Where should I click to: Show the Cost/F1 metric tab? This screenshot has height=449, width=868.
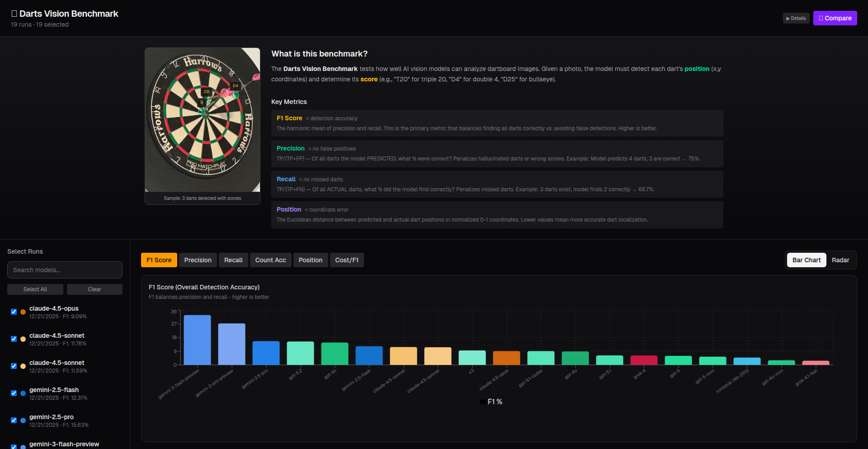[x=346, y=260]
